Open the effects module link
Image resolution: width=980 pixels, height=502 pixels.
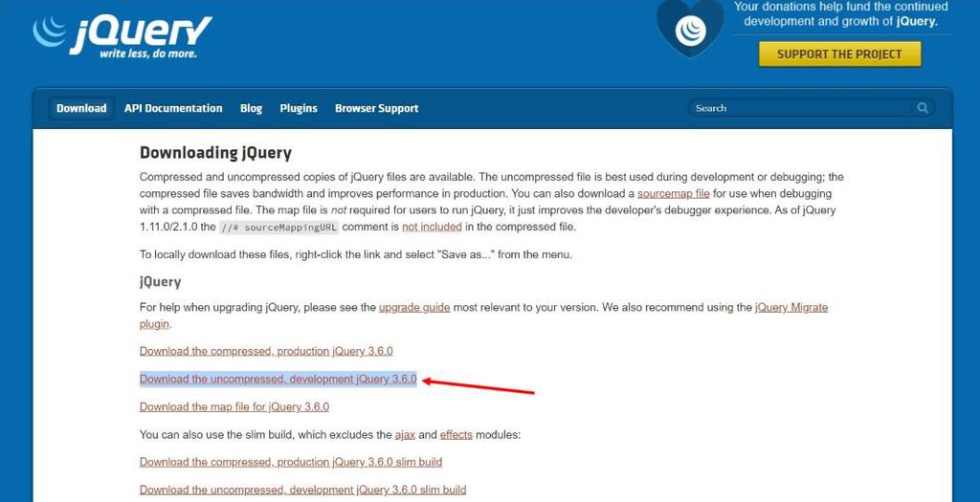(x=457, y=434)
